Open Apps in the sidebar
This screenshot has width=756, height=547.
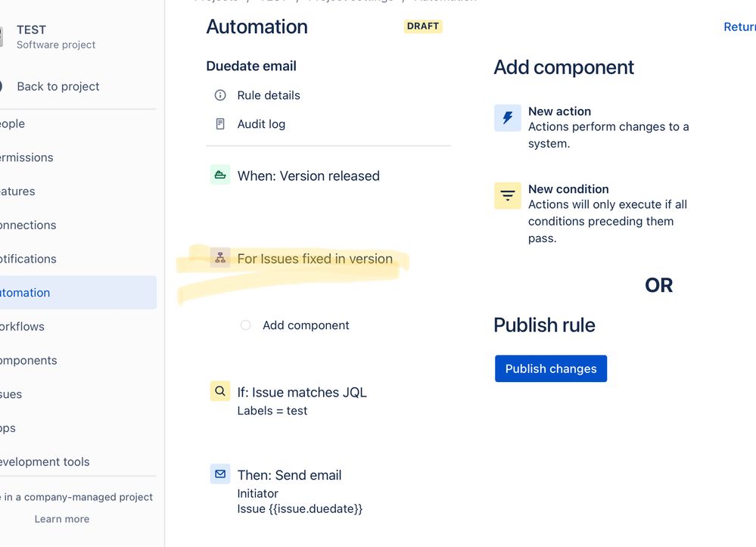8,428
